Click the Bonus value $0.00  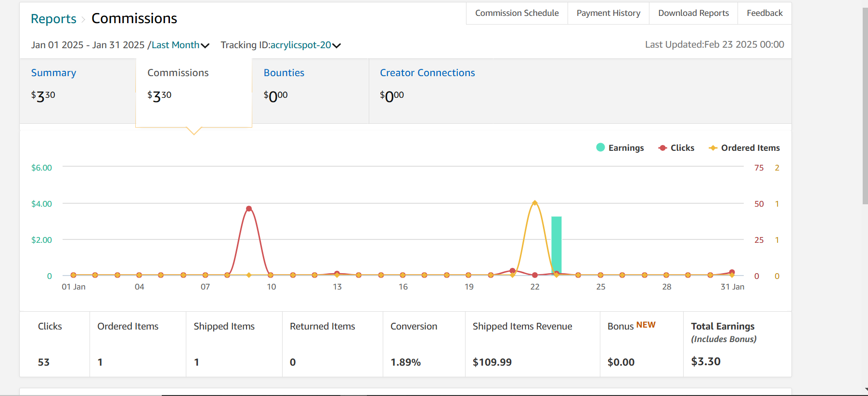coord(621,362)
